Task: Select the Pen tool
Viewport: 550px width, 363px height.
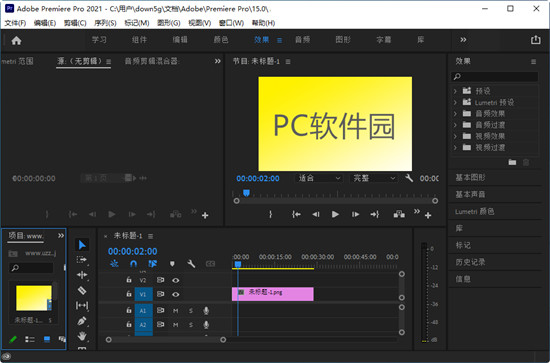Action: [82, 321]
